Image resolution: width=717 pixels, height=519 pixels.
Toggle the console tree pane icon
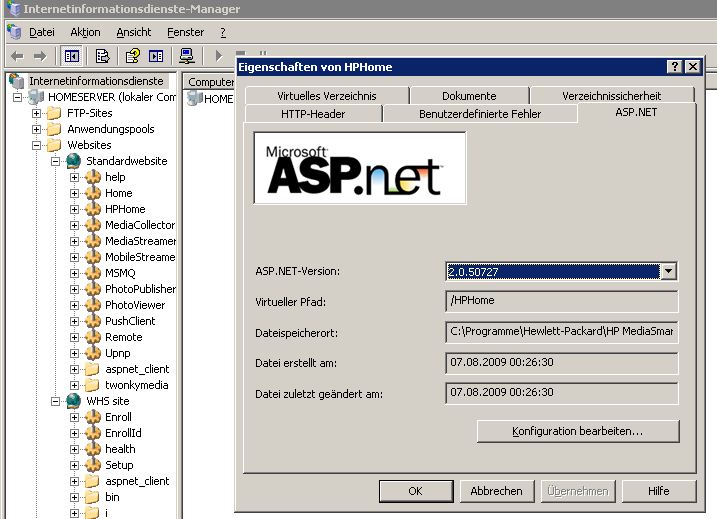[72, 56]
